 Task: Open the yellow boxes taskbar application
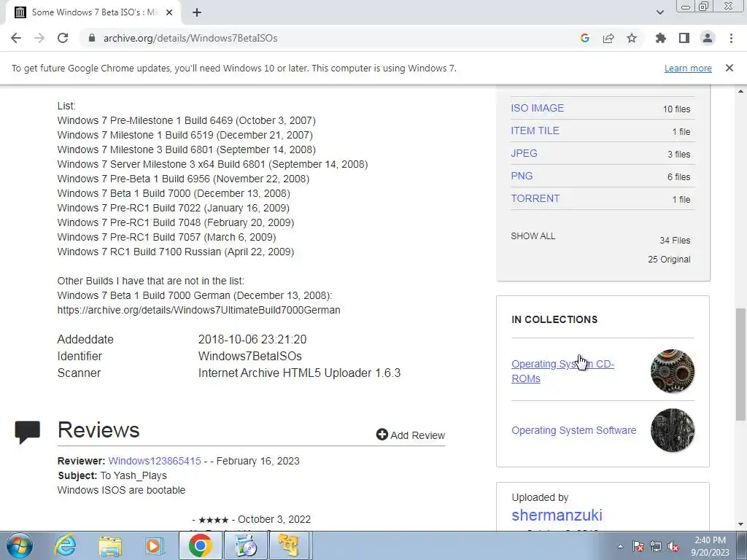click(290, 545)
